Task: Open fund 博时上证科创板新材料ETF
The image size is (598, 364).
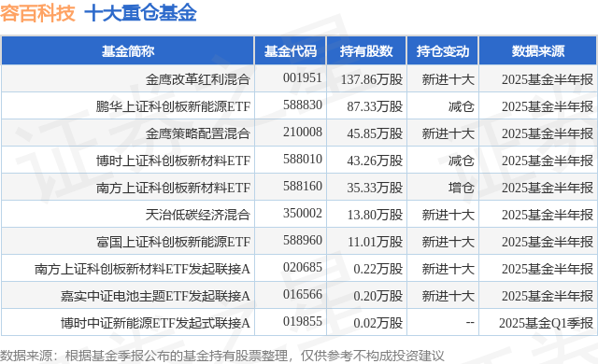Action: click(173, 161)
